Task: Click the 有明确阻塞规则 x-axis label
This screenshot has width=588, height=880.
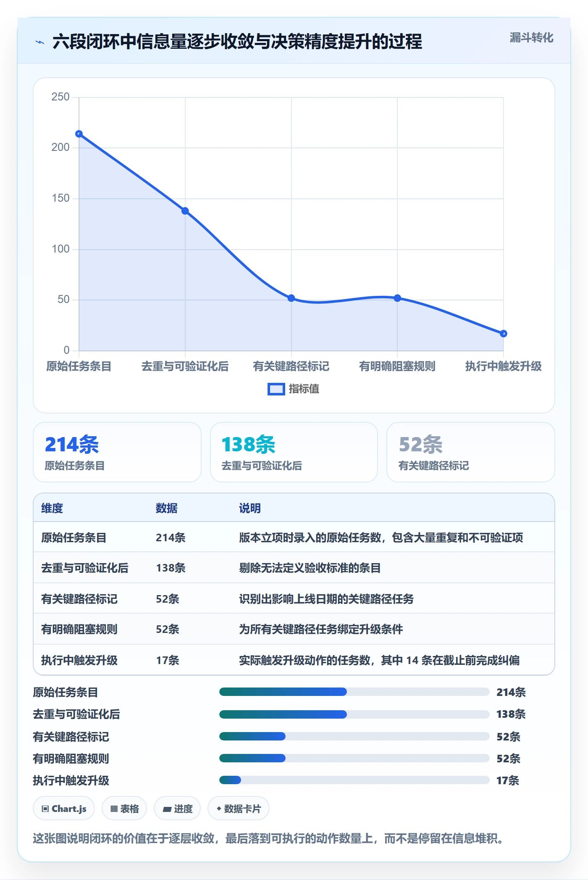Action: click(x=397, y=366)
